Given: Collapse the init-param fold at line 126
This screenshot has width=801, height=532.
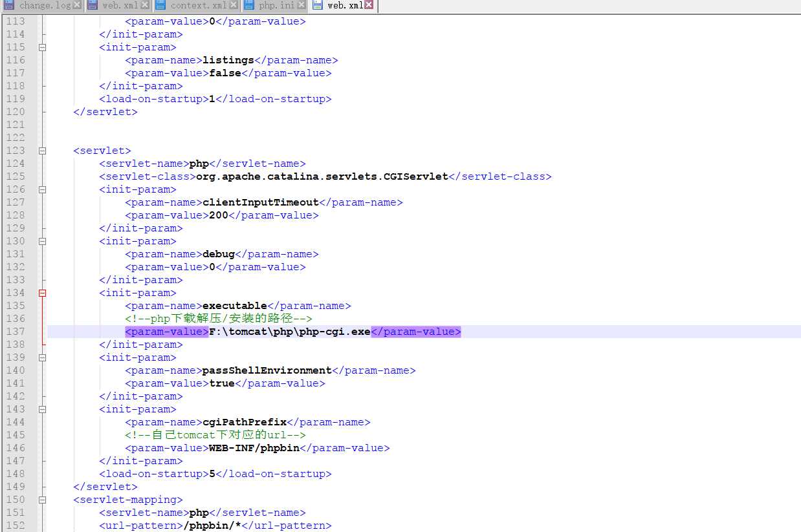Looking at the screenshot, I should (x=43, y=189).
